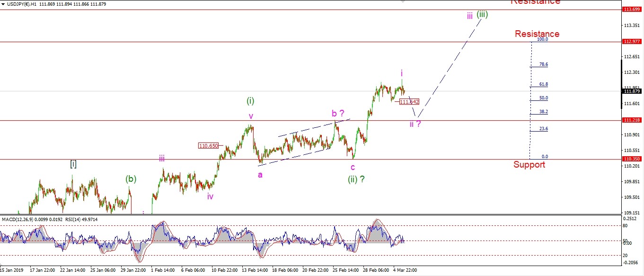The width and height of the screenshot is (644, 276).
Task: Click the 111.218 horizontal line price tag
Action: (x=632, y=121)
